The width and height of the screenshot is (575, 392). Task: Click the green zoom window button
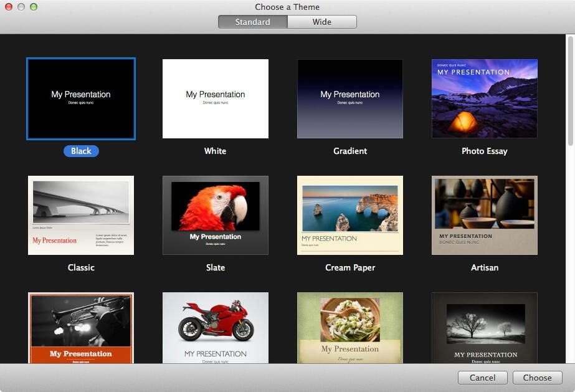coord(34,7)
